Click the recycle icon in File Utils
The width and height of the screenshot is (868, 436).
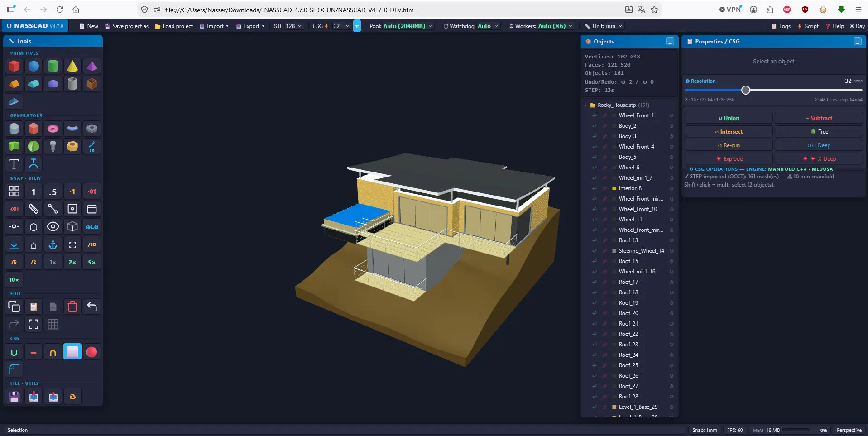[x=72, y=397]
